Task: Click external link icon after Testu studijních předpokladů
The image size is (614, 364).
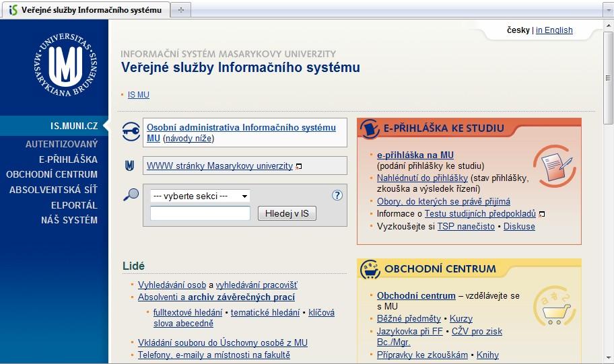Action: 541,214
